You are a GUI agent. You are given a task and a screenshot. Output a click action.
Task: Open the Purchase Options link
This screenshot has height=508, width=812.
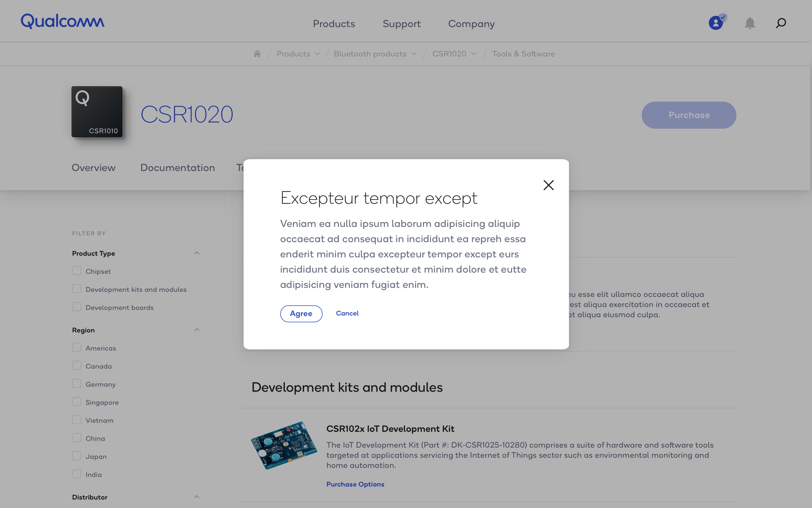(x=355, y=484)
